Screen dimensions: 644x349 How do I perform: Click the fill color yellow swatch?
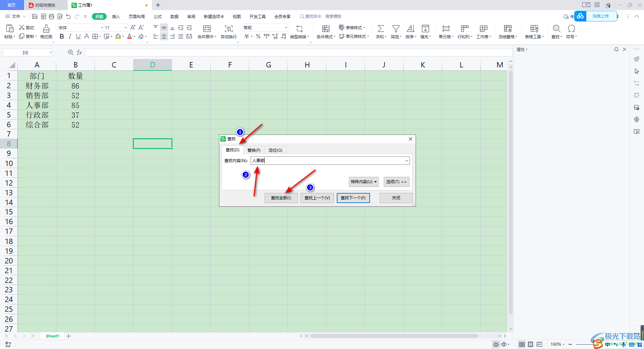(118, 36)
